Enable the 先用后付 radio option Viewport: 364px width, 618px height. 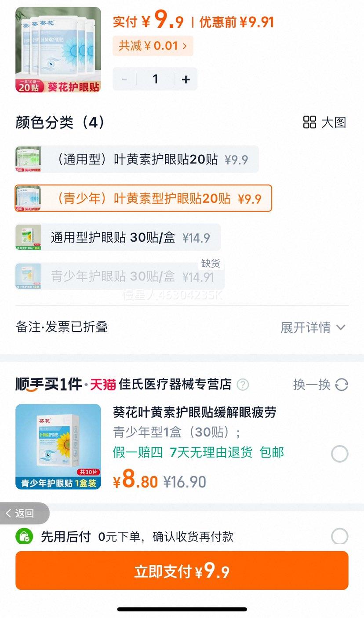339,536
